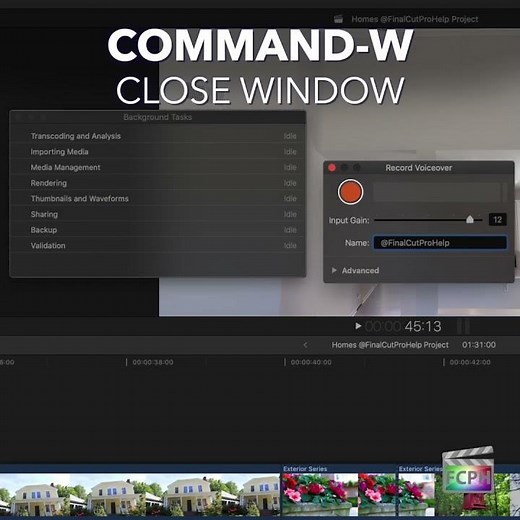The height and width of the screenshot is (520, 520).
Task: Go back in timeline history with left chevron
Action: [305, 345]
